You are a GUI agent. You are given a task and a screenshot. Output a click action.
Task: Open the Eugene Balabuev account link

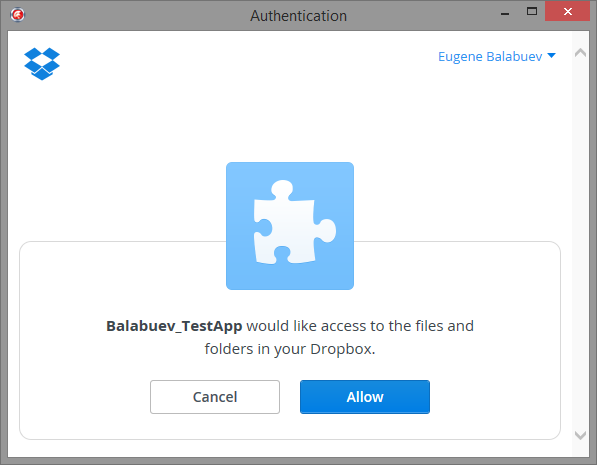[490, 56]
